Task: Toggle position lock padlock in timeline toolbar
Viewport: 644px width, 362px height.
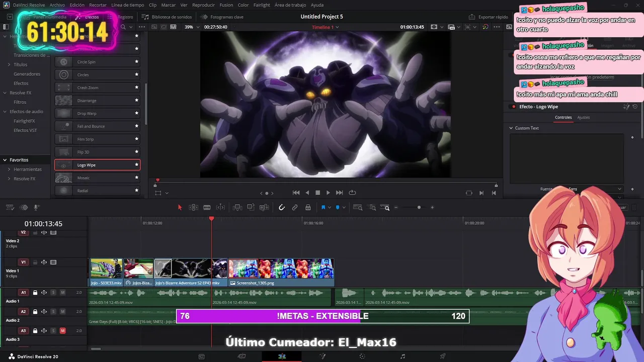Action: coord(308,207)
